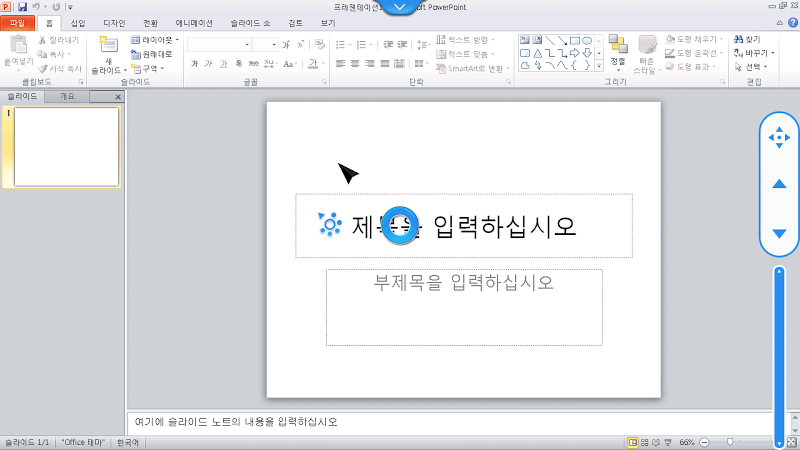800x450 pixels.
Task: Click the File (파일) button
Action: click(16, 22)
